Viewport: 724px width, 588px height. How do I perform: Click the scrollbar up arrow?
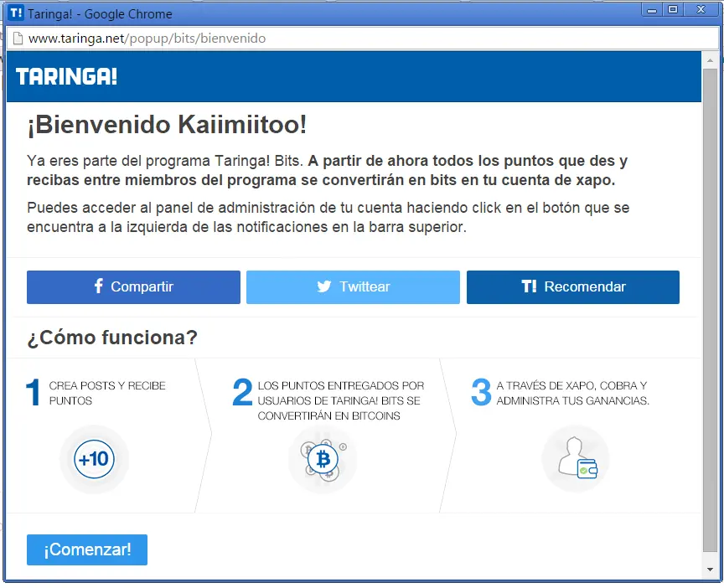click(x=710, y=60)
